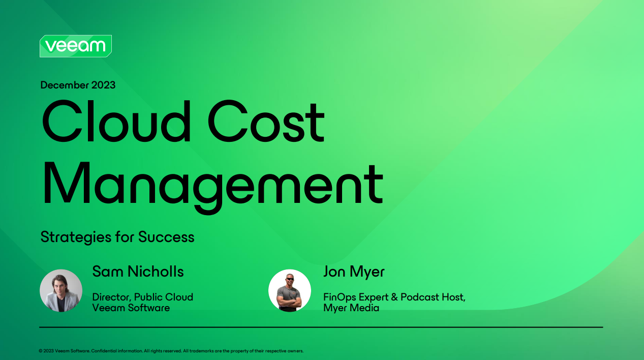This screenshot has width=644, height=360.
Task: Select the name "Jon Myer"
Action: [x=354, y=272]
